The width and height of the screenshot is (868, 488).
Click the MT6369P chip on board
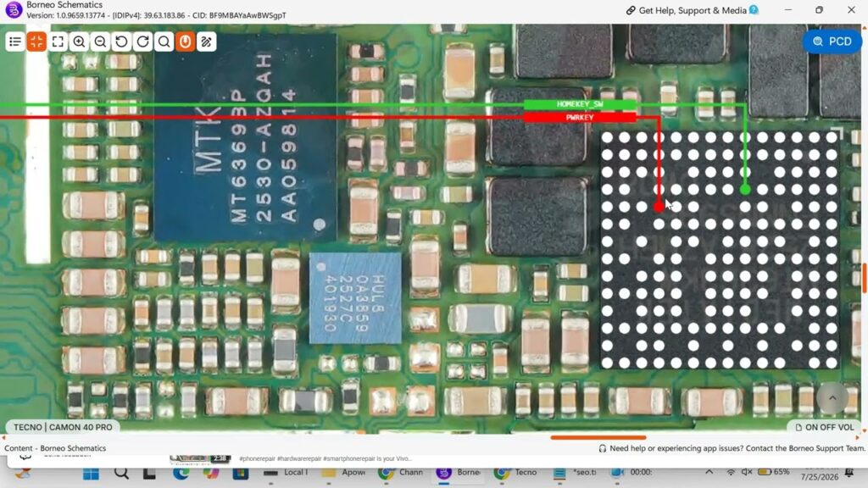point(245,137)
